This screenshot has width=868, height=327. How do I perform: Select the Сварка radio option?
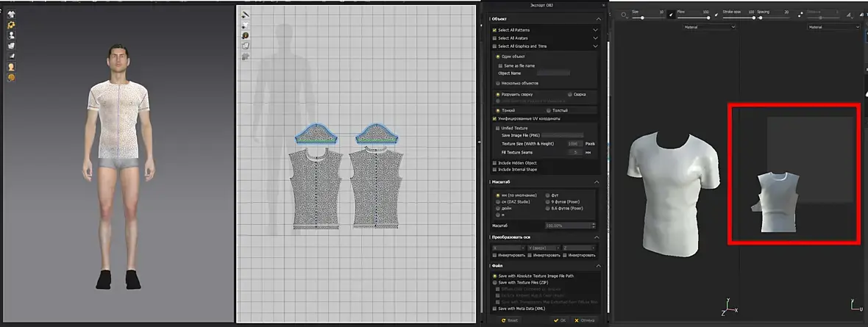coord(570,95)
